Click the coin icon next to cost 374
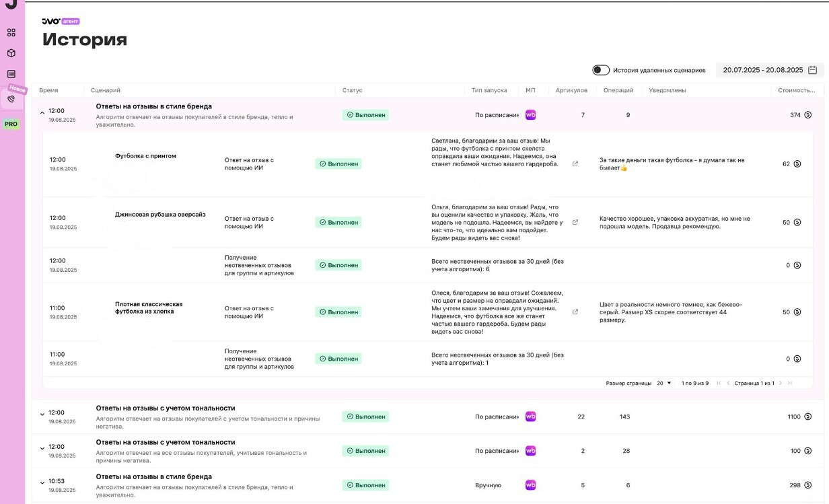The image size is (829, 504). [808, 115]
